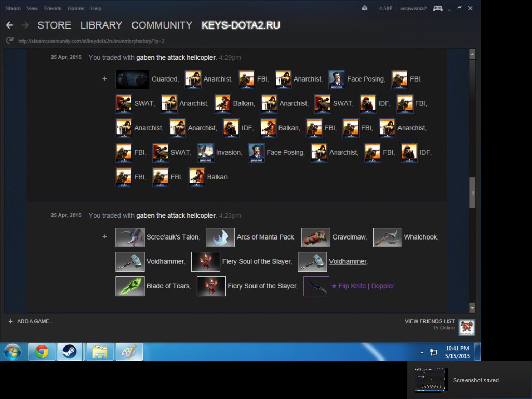The width and height of the screenshot is (532, 399).
Task: Click gaben the attack helicopter 4:29pm link
Action: tap(176, 57)
